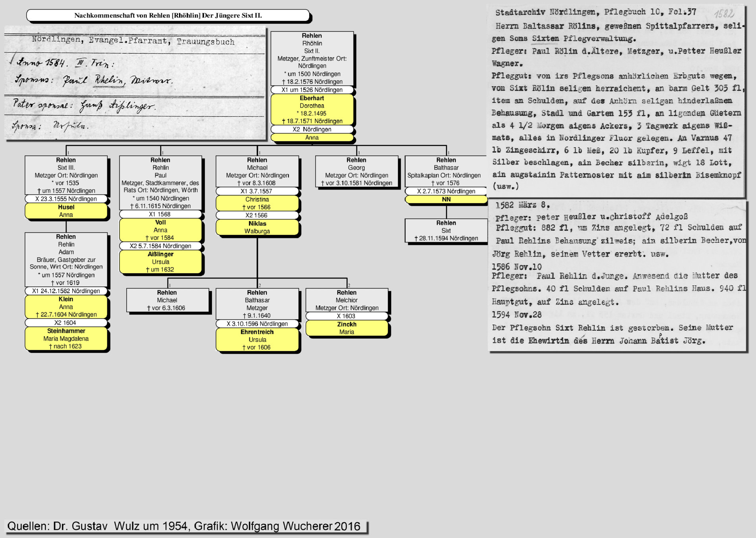Click the yellow Voll Anna box

pos(160,230)
